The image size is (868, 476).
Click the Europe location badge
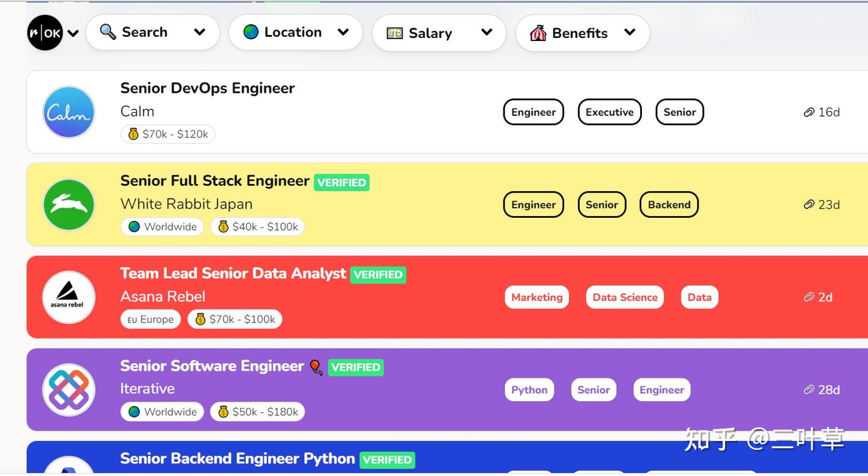coord(151,319)
